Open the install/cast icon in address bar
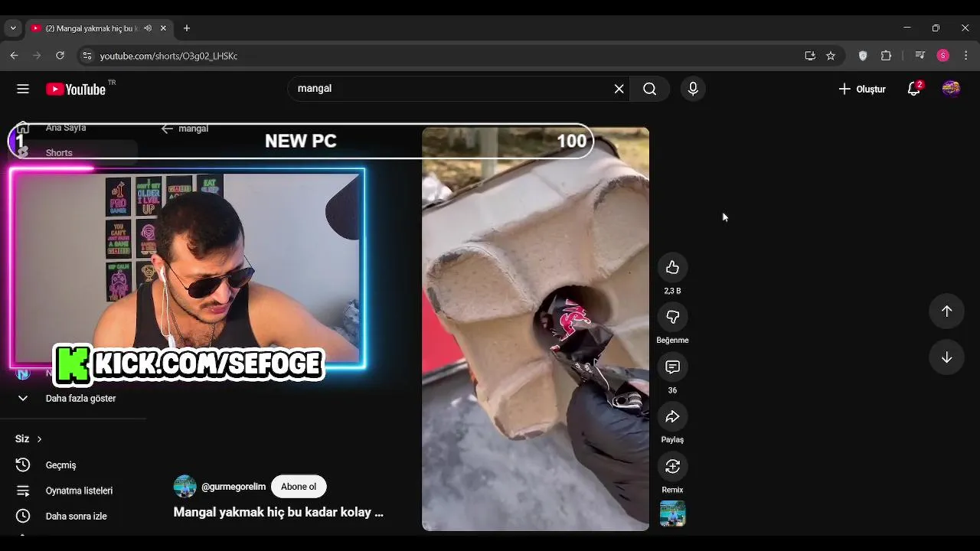 (810, 56)
